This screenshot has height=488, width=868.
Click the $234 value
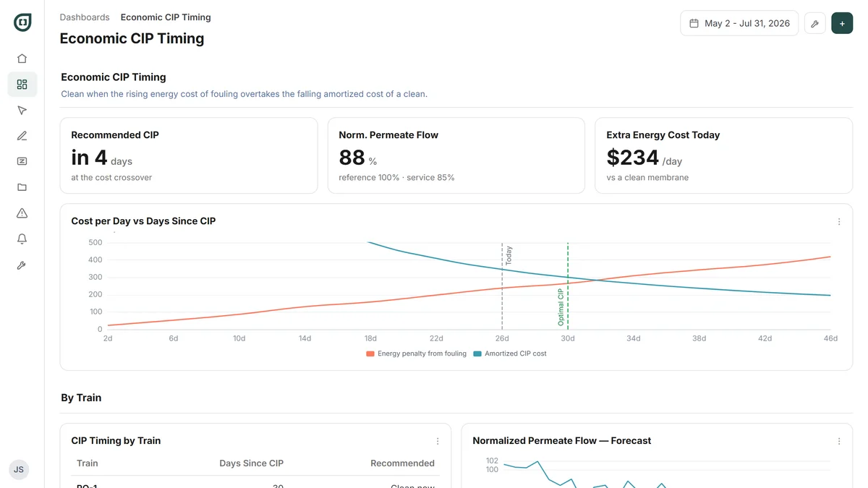(x=633, y=158)
